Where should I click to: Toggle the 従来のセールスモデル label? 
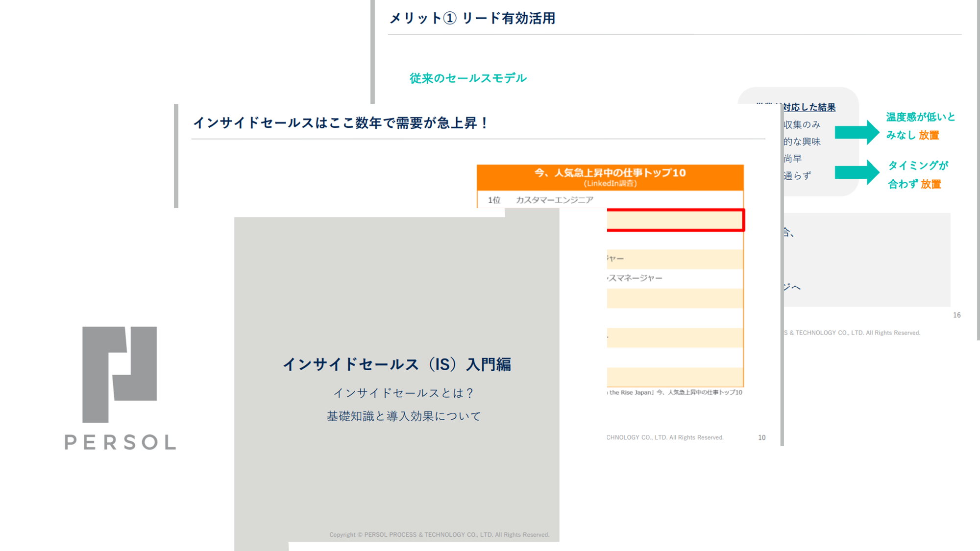[467, 77]
